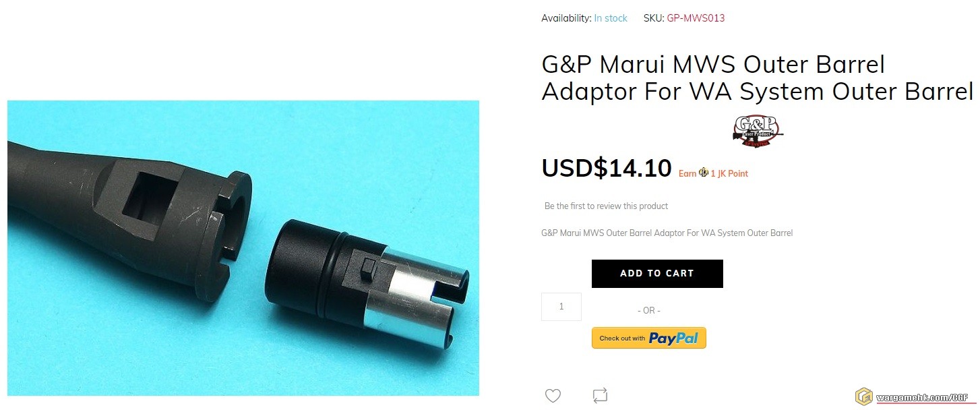Enlarge the outer barrel adaptor product photo

click(x=243, y=248)
